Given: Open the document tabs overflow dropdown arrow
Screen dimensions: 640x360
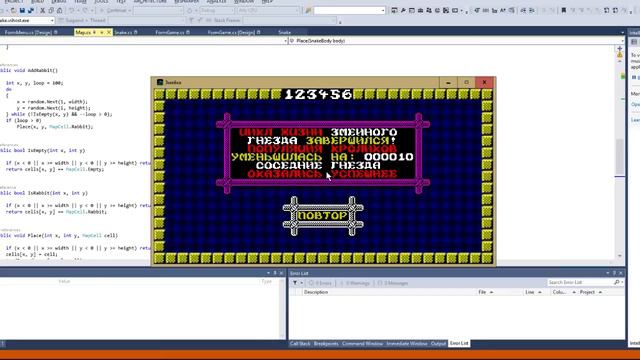Looking at the screenshot, I should coord(622,33).
